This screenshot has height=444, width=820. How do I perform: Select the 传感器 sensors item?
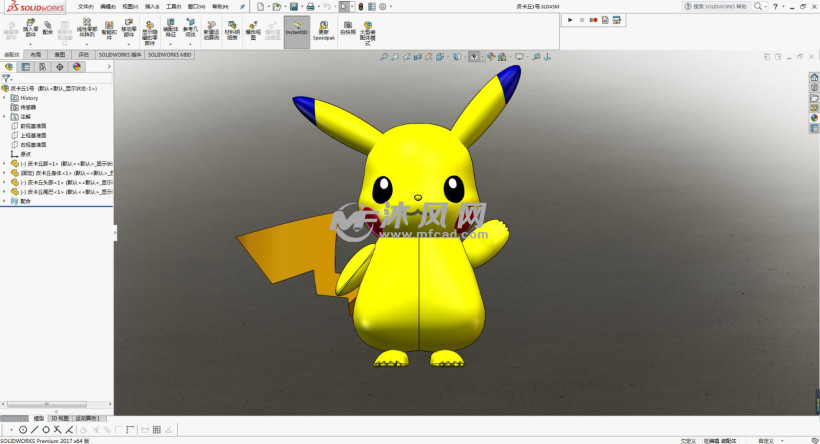28,107
